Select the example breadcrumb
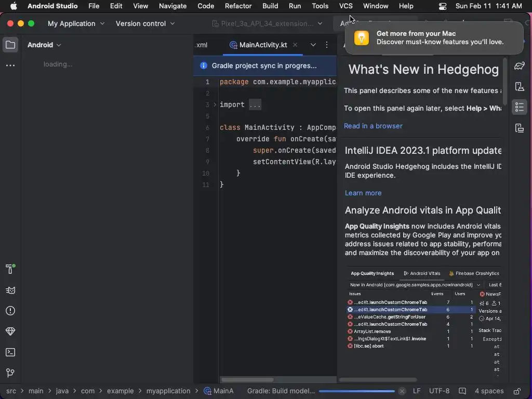This screenshot has height=399, width=532. click(x=120, y=391)
